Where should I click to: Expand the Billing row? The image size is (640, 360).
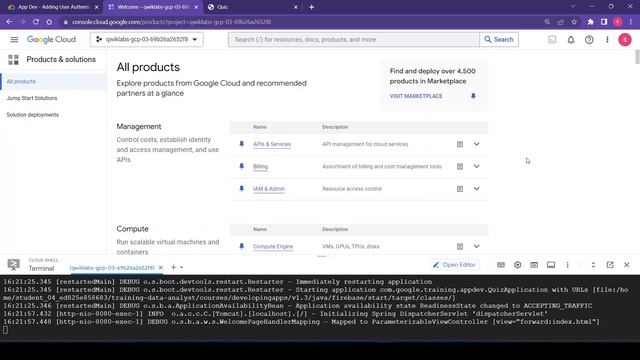(476, 167)
